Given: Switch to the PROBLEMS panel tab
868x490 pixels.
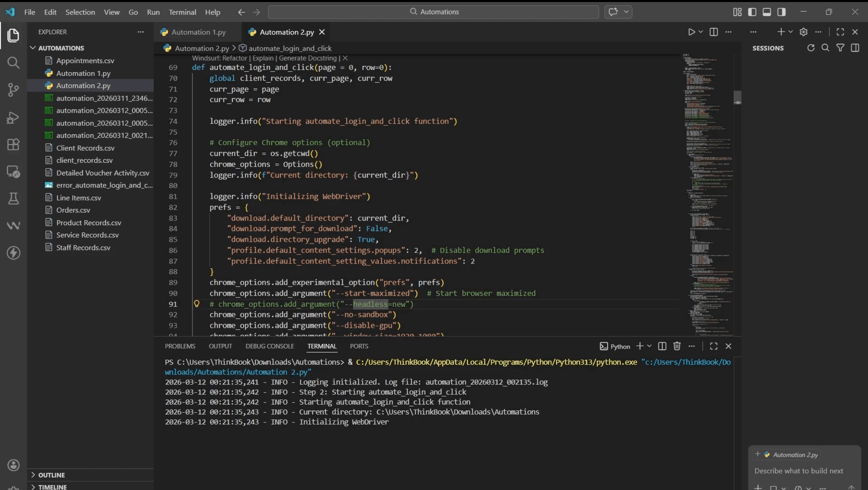Looking at the screenshot, I should pyautogui.click(x=180, y=346).
